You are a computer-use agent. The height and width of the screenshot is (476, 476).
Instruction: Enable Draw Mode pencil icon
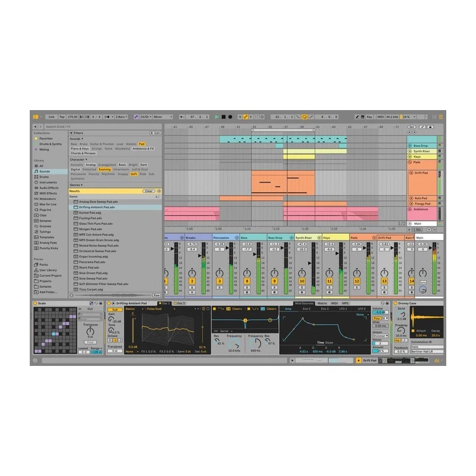[357, 117]
